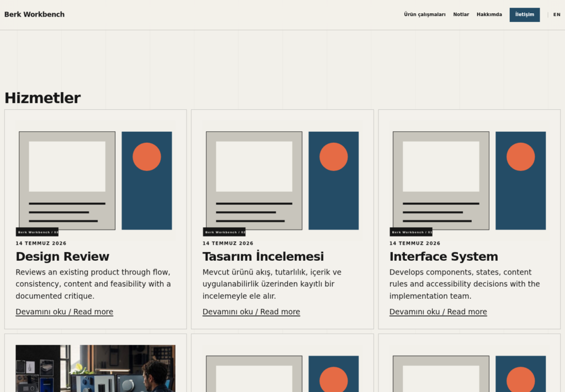Select the Develops components description paragraph

465,284
